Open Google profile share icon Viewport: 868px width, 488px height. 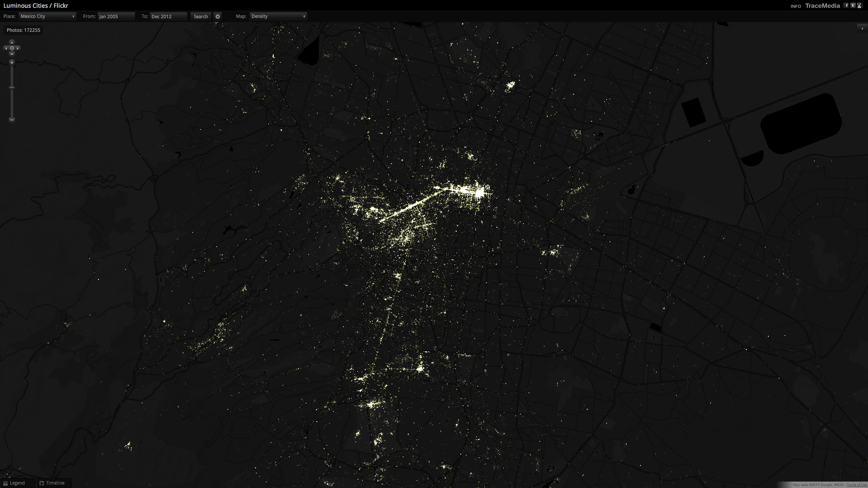pos(860,5)
